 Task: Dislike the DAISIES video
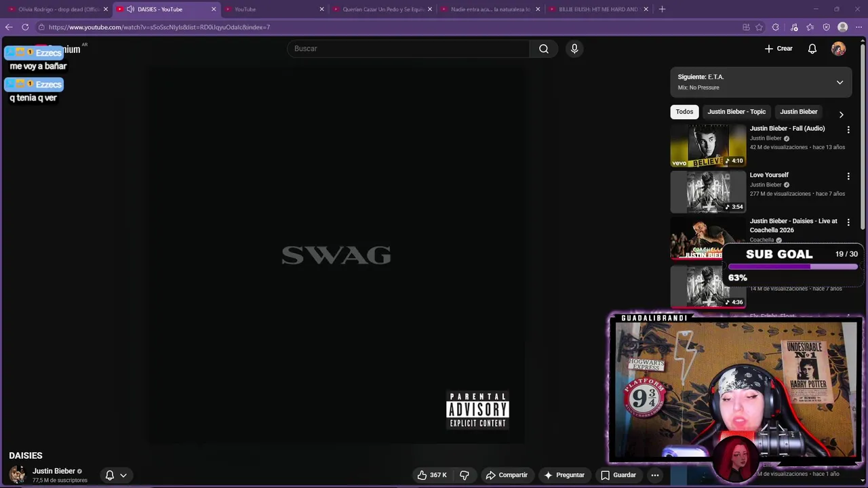click(x=465, y=475)
